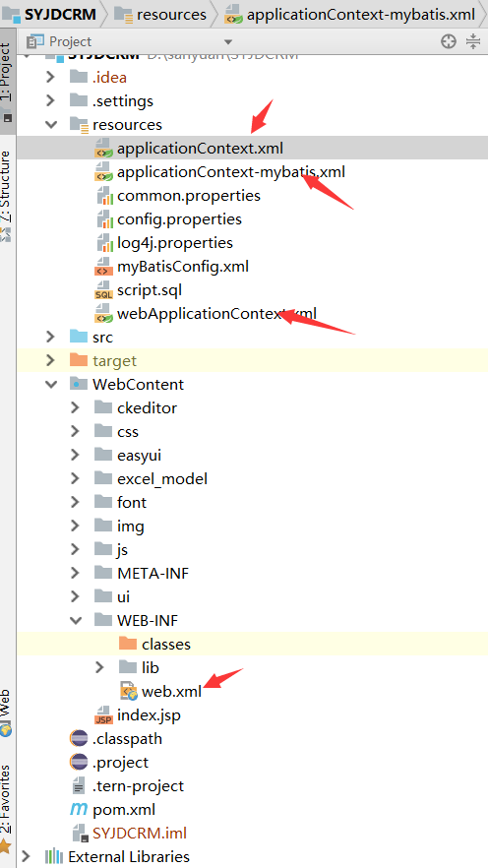Screen dimensions: 488x868
Task: Select the index.jsp file name
Action: click(149, 715)
